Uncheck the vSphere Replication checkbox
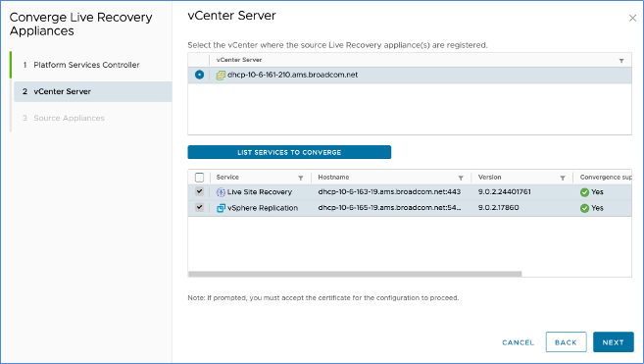Viewport: 644px width, 364px height. 199,207
